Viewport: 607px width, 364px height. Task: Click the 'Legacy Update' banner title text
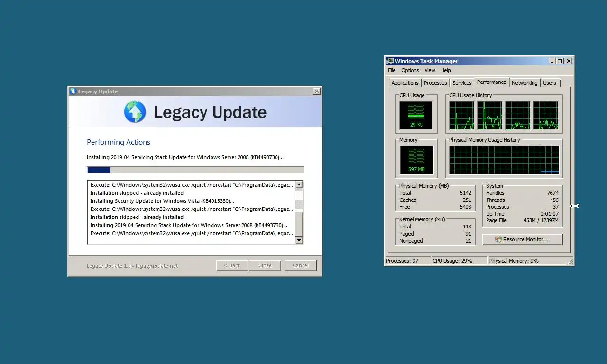coord(210,112)
